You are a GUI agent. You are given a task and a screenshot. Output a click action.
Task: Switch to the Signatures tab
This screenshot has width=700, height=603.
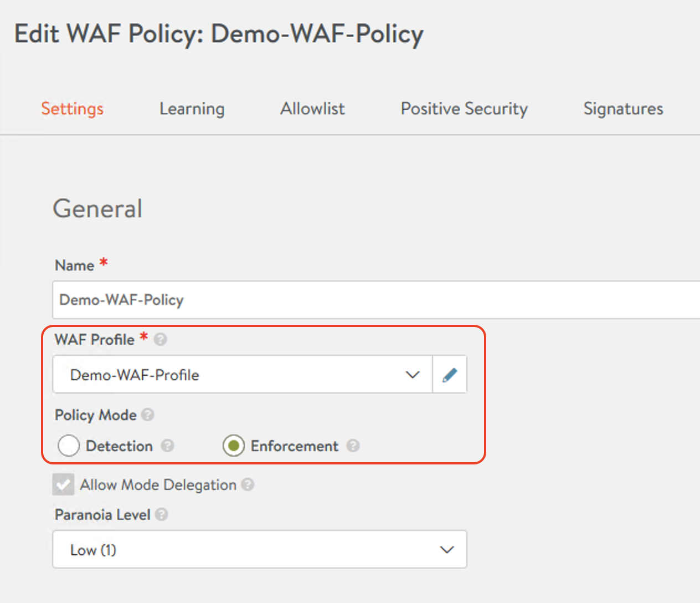click(x=623, y=109)
